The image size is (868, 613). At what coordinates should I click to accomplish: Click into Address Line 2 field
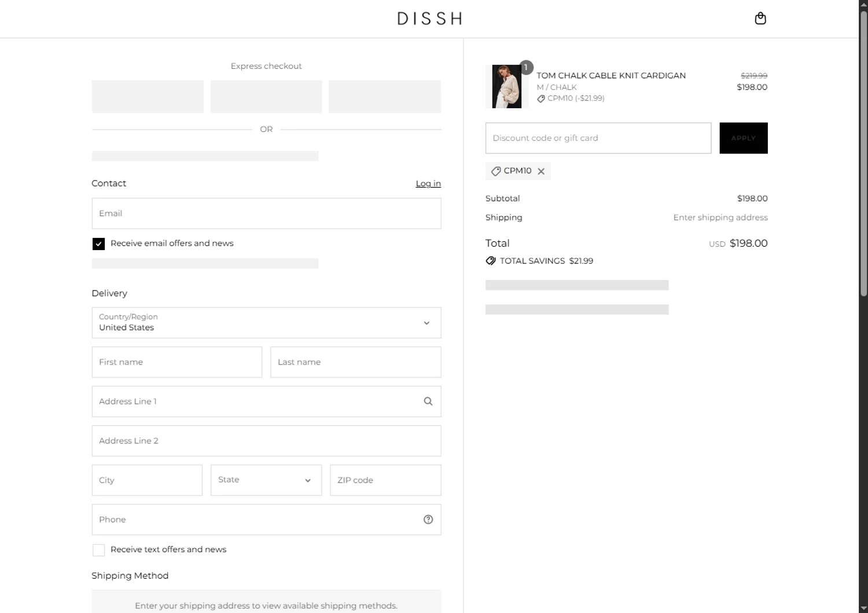[x=266, y=441]
